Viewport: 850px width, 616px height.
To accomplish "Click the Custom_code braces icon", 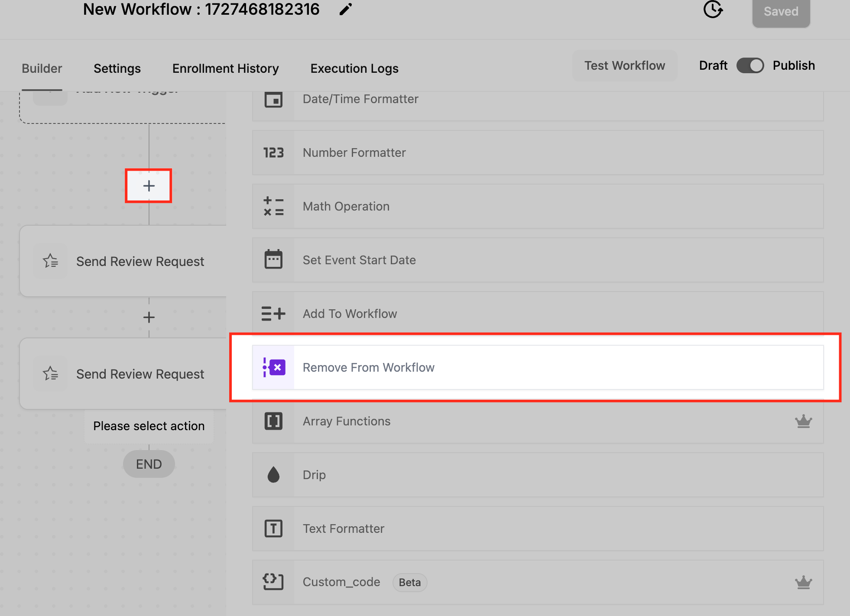I will tap(273, 582).
